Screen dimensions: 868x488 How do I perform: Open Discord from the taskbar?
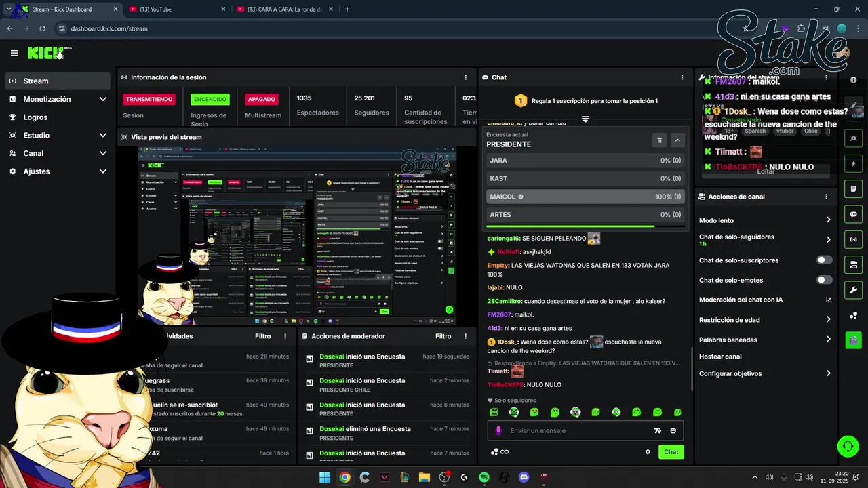click(x=524, y=477)
